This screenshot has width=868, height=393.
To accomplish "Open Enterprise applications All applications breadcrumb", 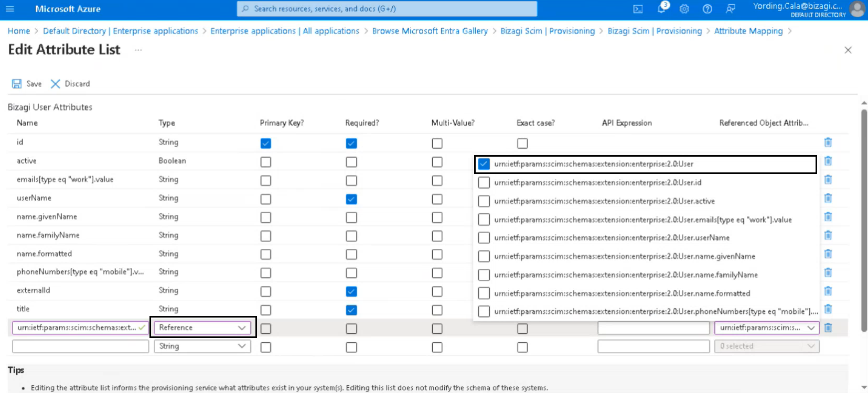I will coord(285,31).
